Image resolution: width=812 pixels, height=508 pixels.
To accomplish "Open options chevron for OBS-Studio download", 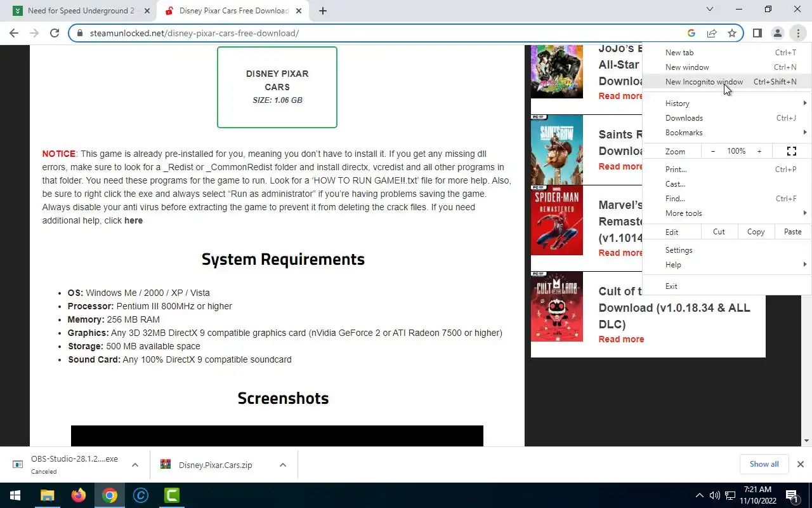I will pyautogui.click(x=134, y=465).
